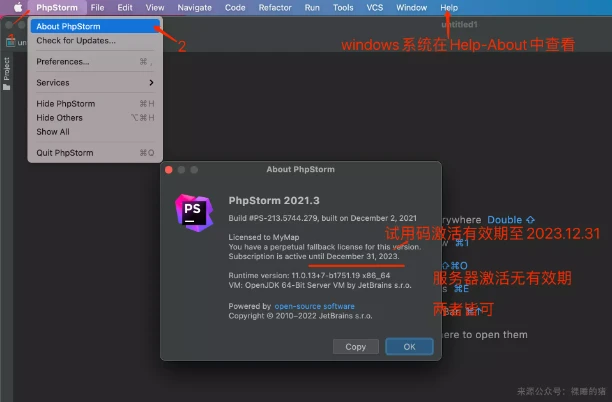This screenshot has width=612, height=402.
Task: Open the open-source software link
Action: point(315,306)
